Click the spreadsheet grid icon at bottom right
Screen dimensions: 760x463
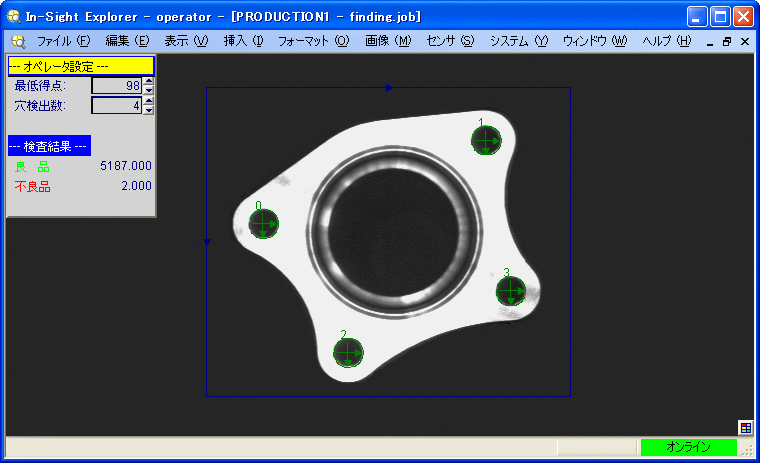745,427
